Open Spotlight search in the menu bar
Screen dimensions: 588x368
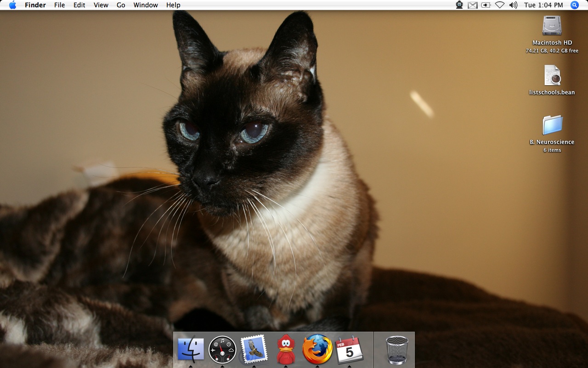tap(574, 5)
